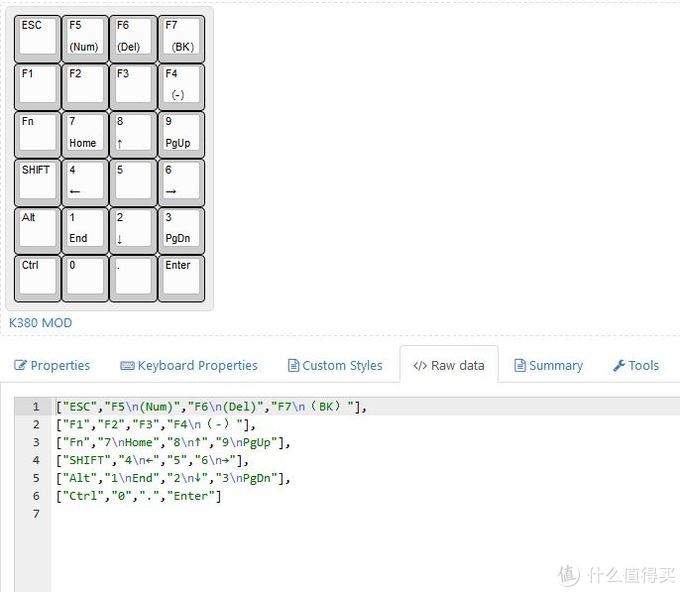Select the 5 key
The image size is (680, 592).
point(133,183)
